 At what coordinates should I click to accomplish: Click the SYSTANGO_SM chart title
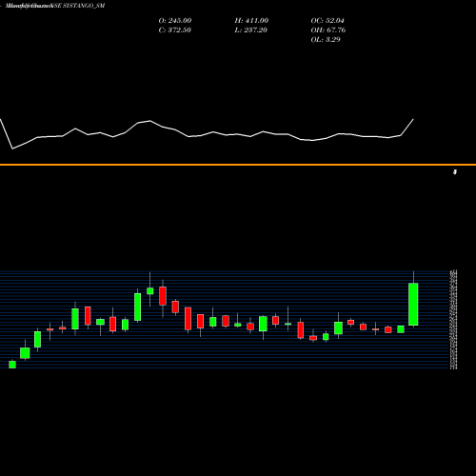[x=55, y=6]
